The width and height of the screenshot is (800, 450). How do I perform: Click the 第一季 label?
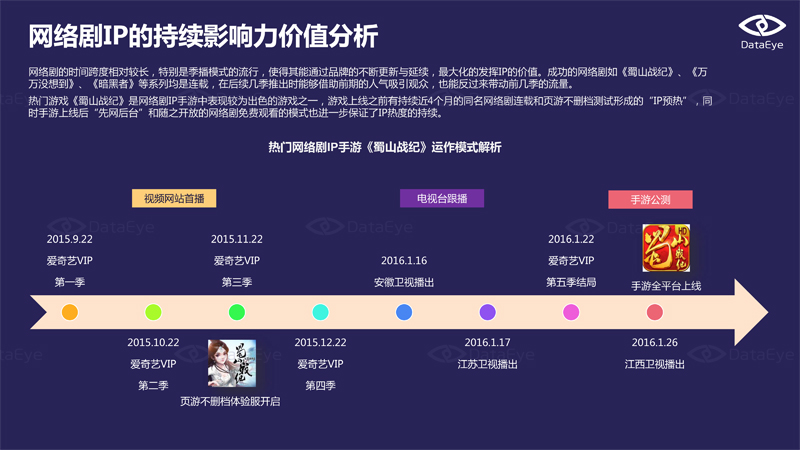[x=70, y=282]
